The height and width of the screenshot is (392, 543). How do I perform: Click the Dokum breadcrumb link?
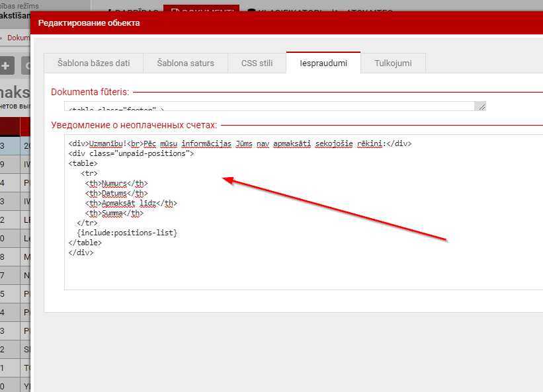tap(19, 38)
